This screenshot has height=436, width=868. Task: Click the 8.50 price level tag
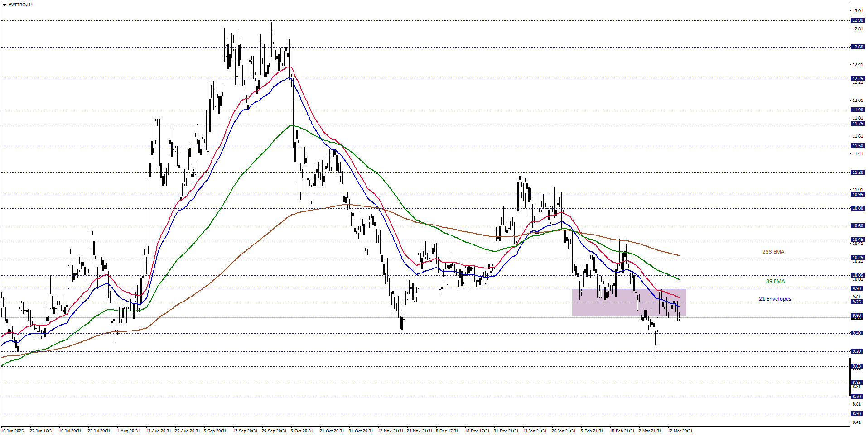pyautogui.click(x=857, y=414)
